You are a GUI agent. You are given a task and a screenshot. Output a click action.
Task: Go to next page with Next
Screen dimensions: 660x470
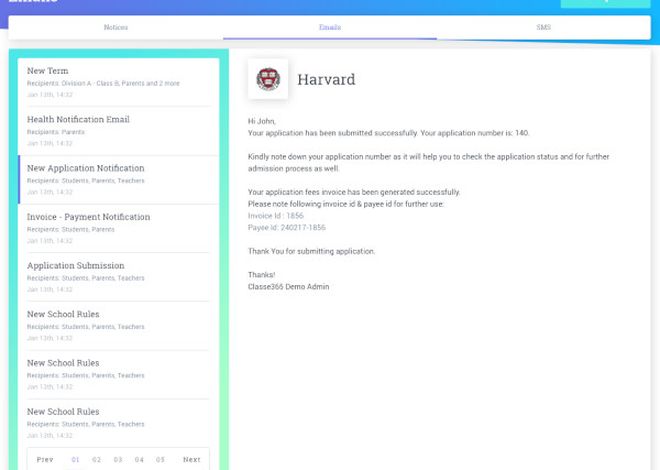pos(192,459)
